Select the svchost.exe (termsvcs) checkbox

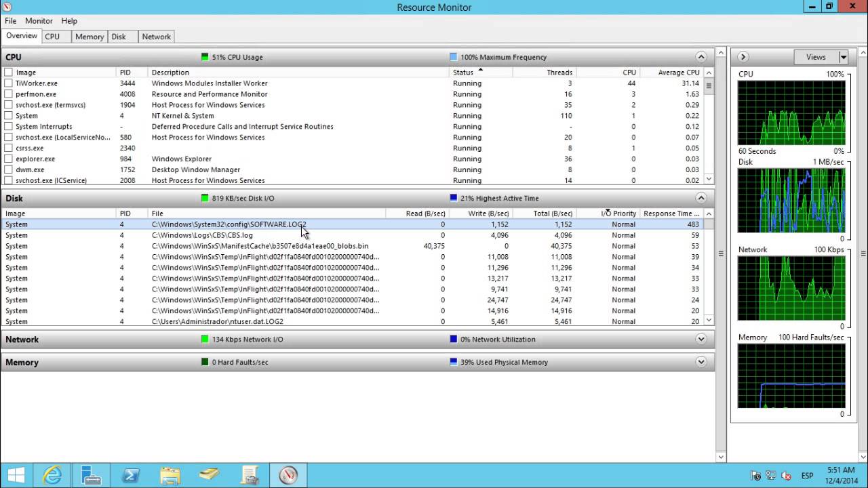click(x=8, y=105)
